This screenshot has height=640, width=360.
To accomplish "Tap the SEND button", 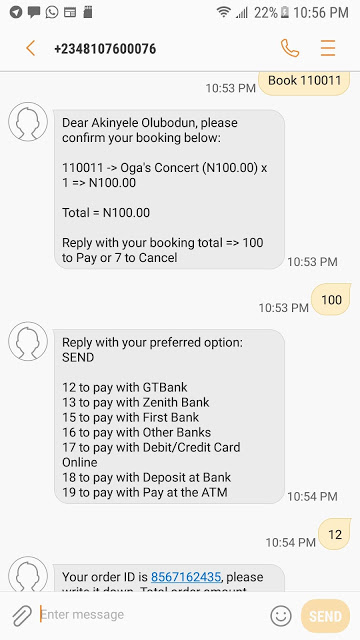I will [x=325, y=616].
